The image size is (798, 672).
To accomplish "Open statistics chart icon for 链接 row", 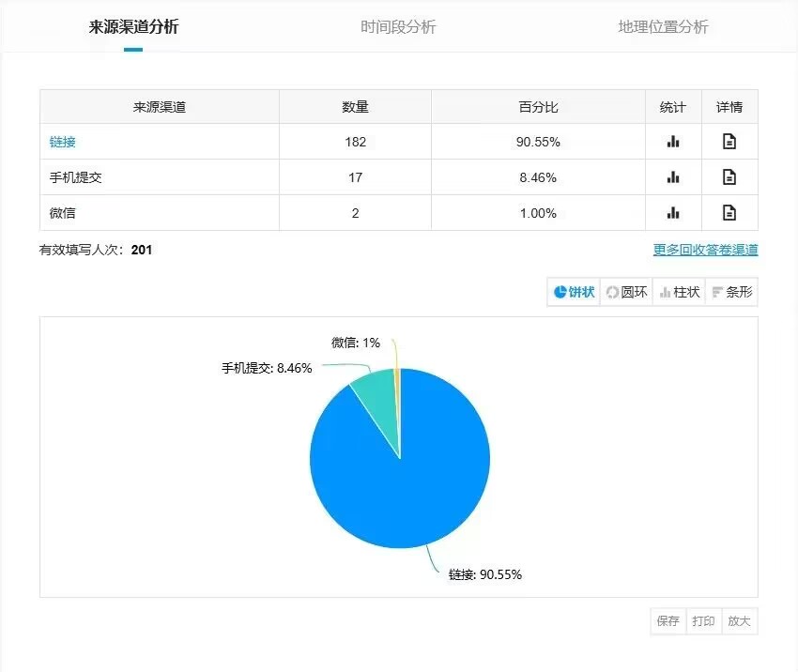I will click(673, 142).
